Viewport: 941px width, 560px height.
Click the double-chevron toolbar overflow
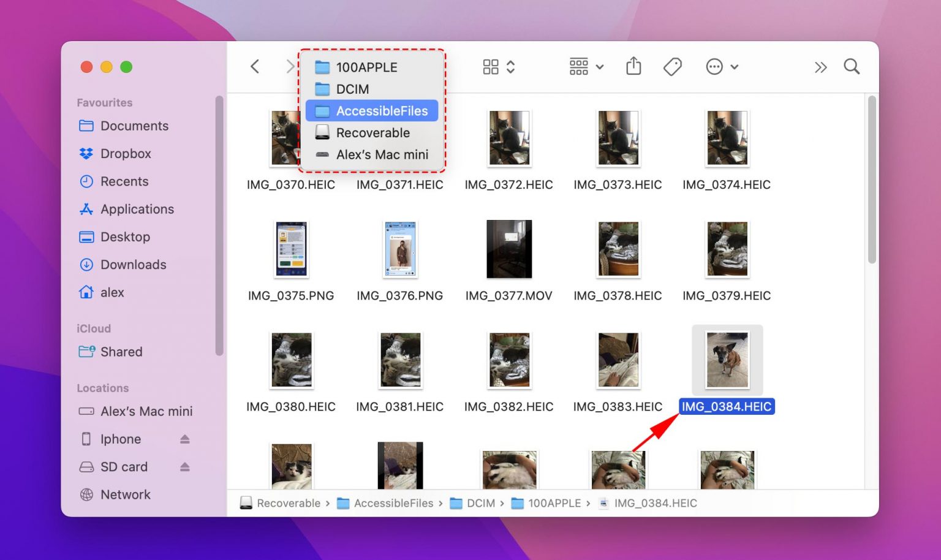pos(820,67)
